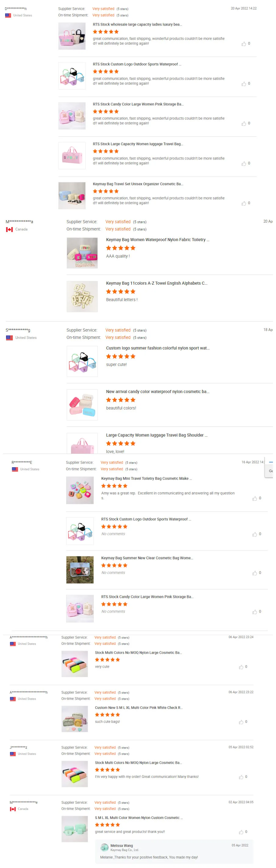The width and height of the screenshot is (276, 868).
Task: Click "New arrival candy color waterproof" product title
Action: coord(157,392)
